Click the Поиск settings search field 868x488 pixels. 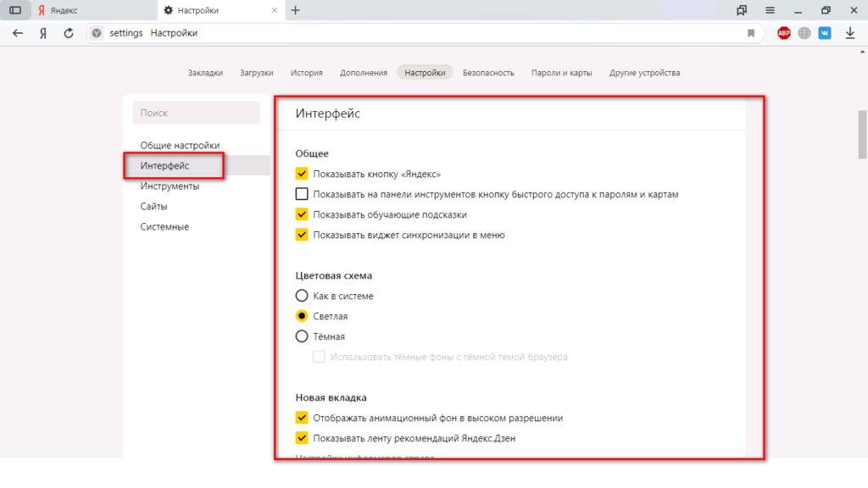(x=196, y=113)
